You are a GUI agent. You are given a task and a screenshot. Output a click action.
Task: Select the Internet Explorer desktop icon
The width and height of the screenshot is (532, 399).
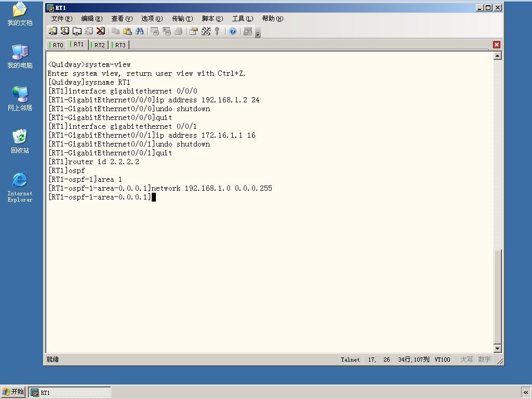[x=20, y=187]
